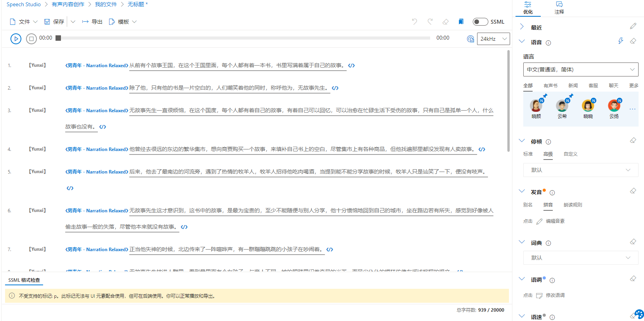644x321 pixels.
Task: Select the 朗读规则 pronunciation tab
Action: (573, 205)
